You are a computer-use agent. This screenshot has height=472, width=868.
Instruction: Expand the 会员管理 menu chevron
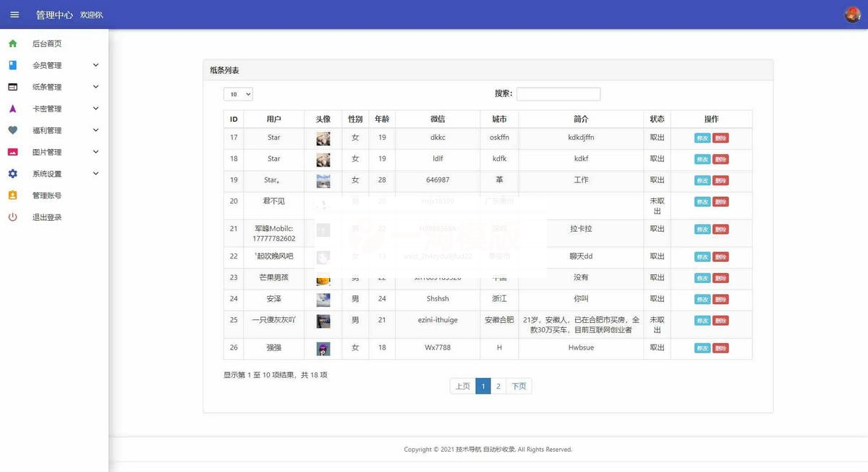coord(95,65)
